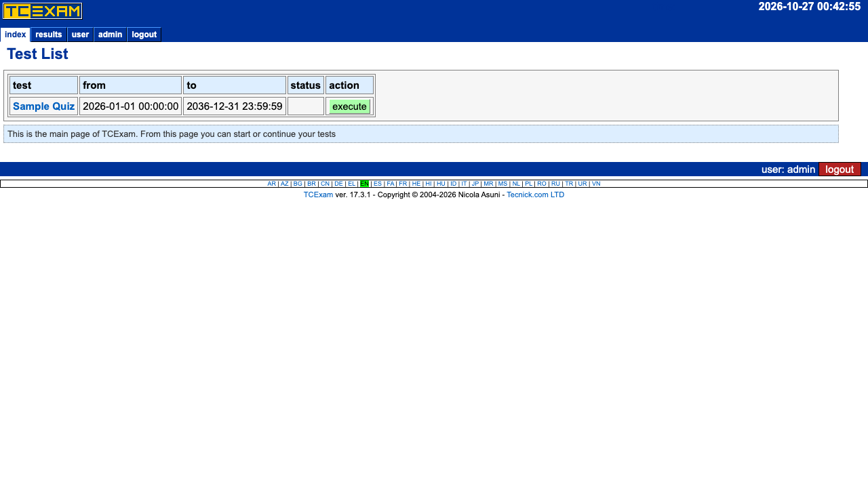Switch to the results tab
Image resolution: width=868 pixels, height=488 pixels.
pyautogui.click(x=49, y=35)
